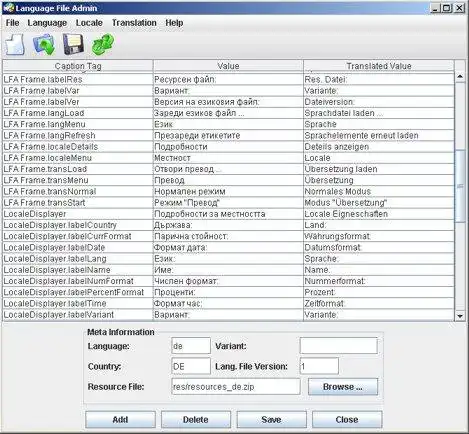Select the LocaleDisplayer.labelDate caption tag

click(x=54, y=248)
